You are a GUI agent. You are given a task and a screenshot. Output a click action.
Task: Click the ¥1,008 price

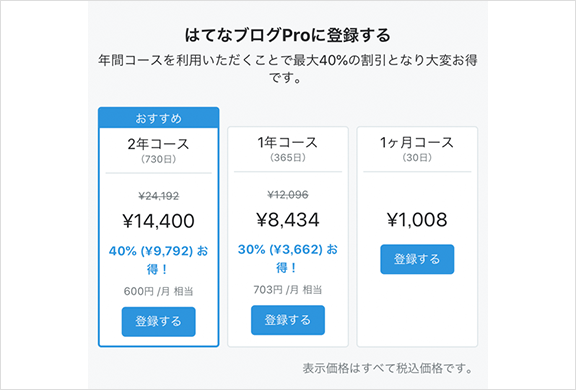point(417,220)
